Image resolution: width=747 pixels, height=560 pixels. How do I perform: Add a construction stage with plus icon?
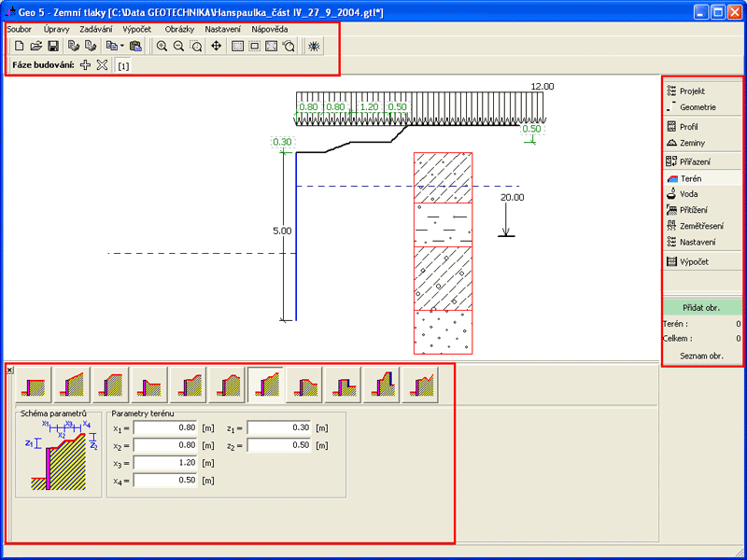click(86, 65)
